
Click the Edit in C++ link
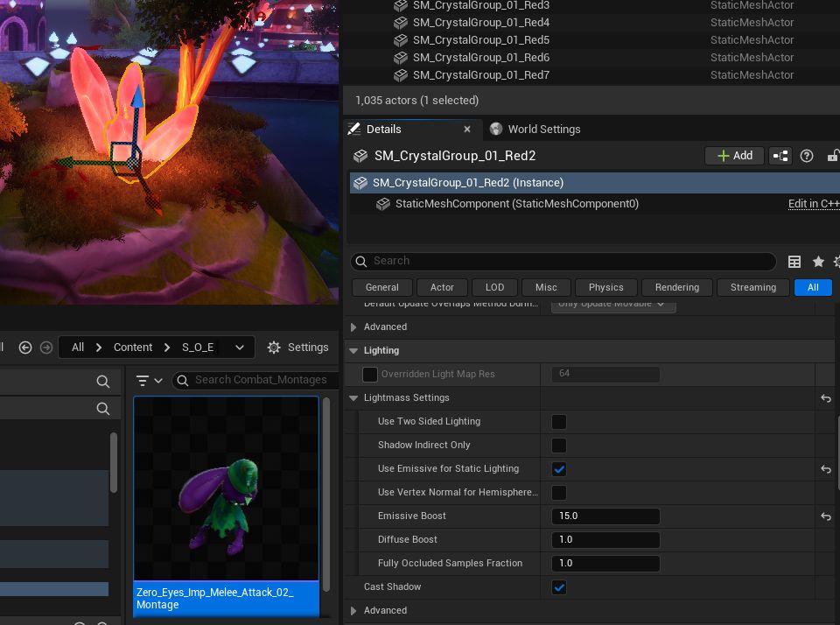814,204
